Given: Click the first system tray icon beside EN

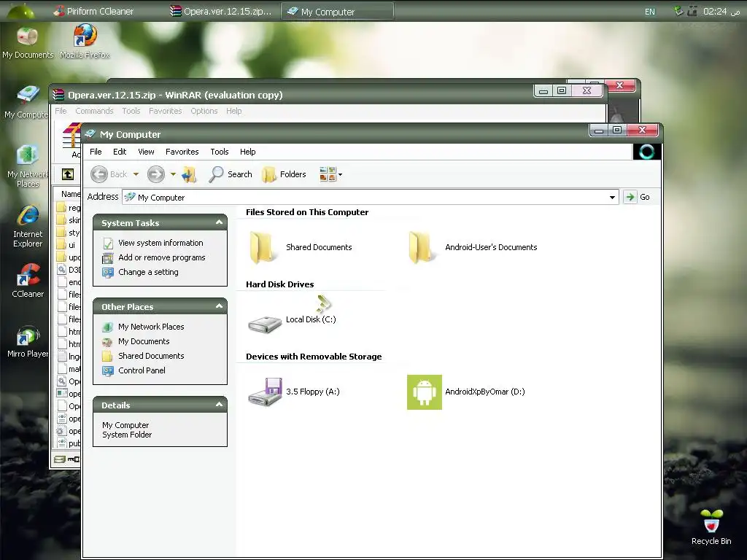Looking at the screenshot, I should coord(678,11).
